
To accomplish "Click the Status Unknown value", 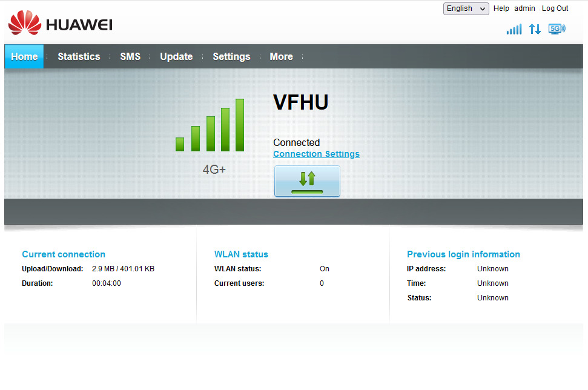I will point(493,298).
